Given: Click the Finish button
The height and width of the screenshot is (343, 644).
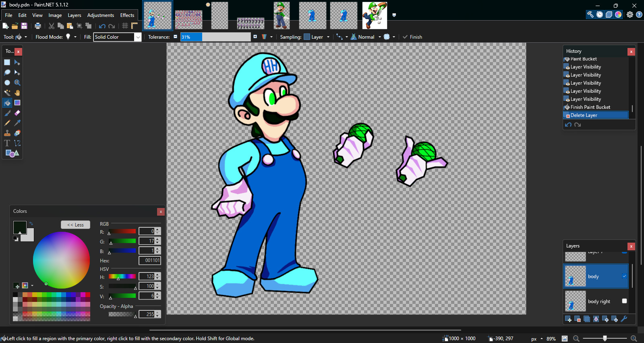Looking at the screenshot, I should (x=412, y=37).
